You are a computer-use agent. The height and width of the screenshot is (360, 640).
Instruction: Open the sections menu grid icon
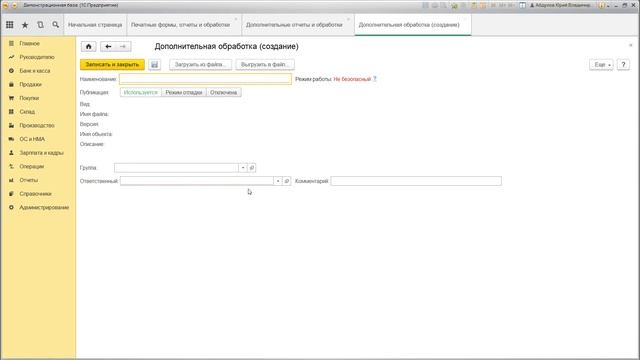pyautogui.click(x=9, y=25)
